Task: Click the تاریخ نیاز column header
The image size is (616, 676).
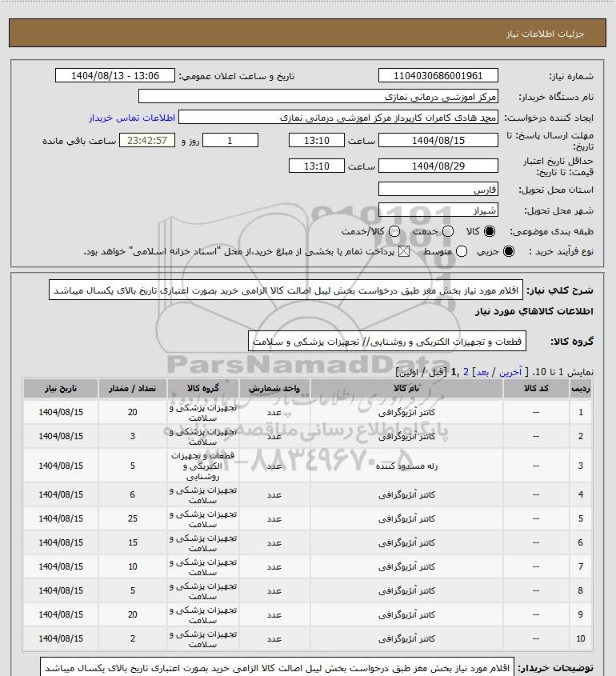Action: (60, 388)
